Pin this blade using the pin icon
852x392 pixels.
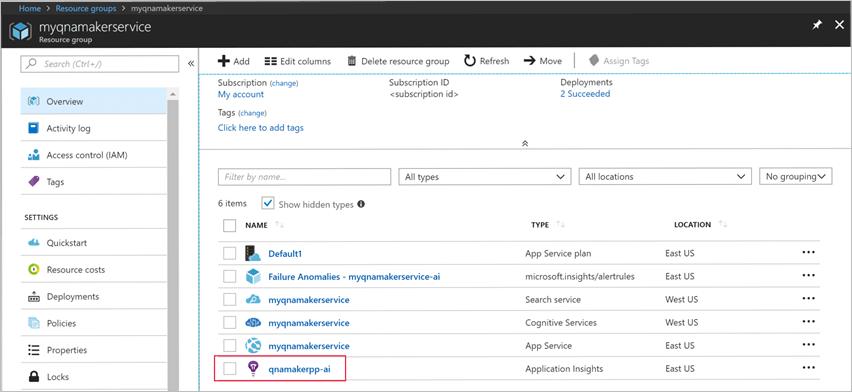pos(817,26)
